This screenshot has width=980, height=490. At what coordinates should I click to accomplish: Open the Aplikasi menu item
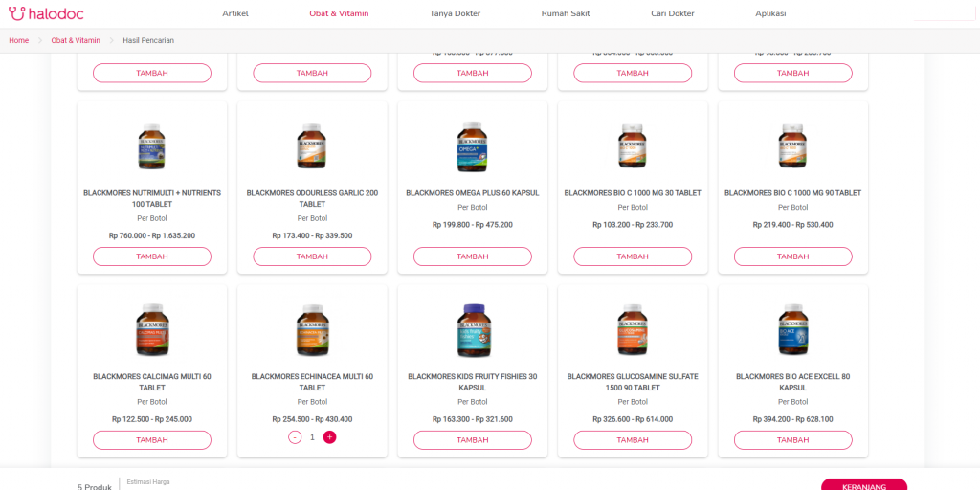[x=770, y=13]
